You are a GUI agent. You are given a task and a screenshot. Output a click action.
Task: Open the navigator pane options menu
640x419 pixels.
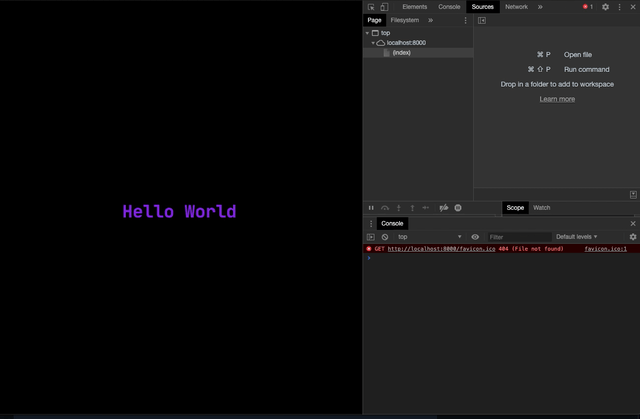[465, 20]
